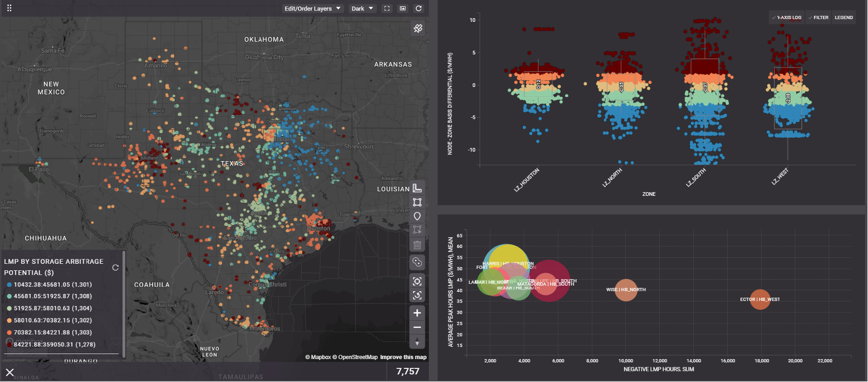The image size is (868, 382).
Task: Select the ruler measure tool
Action: 417,188
